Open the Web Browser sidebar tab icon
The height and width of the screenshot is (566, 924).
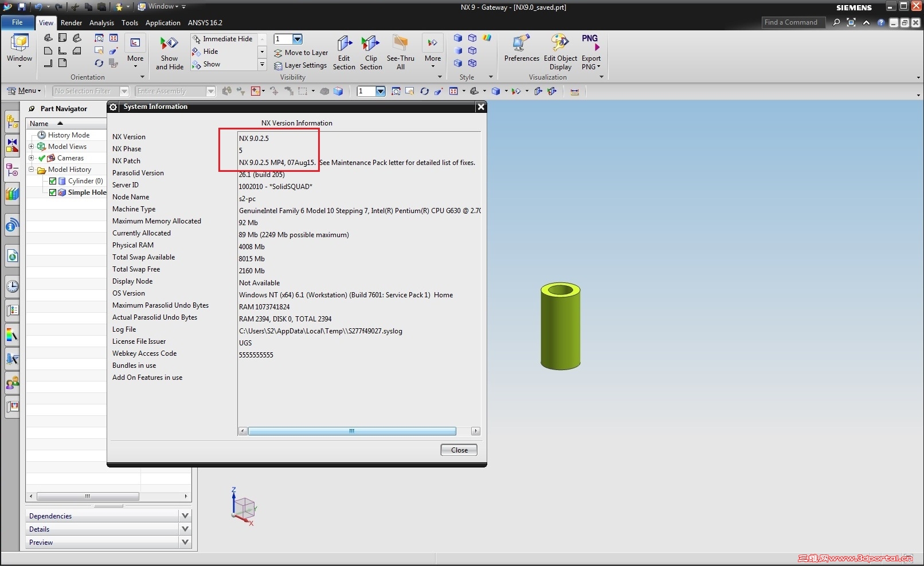point(12,256)
